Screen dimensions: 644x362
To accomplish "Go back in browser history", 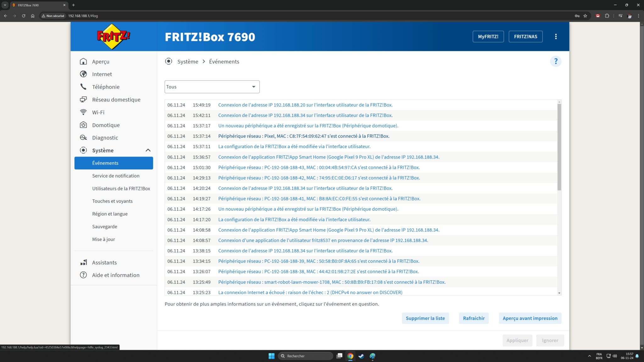I will 5,16.
